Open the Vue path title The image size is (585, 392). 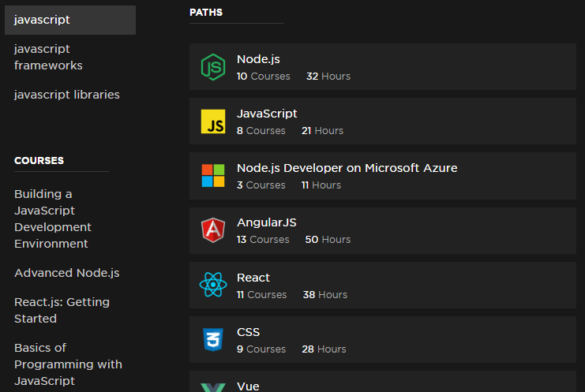coord(248,386)
